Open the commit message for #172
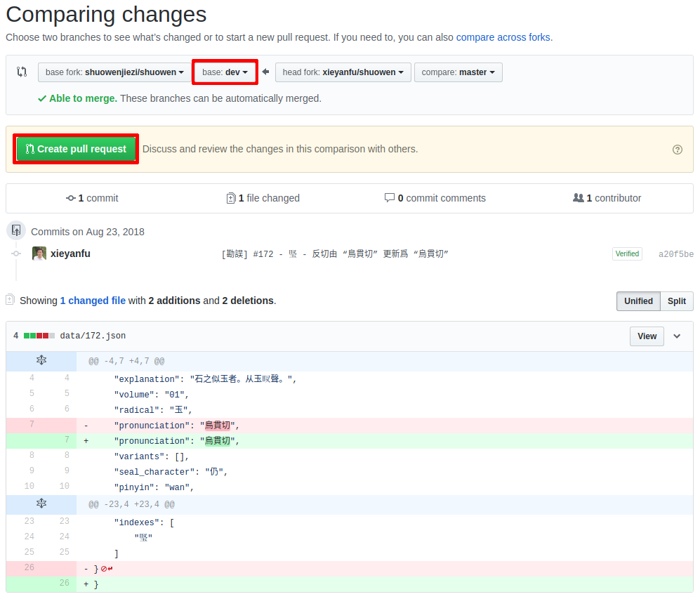 point(335,254)
